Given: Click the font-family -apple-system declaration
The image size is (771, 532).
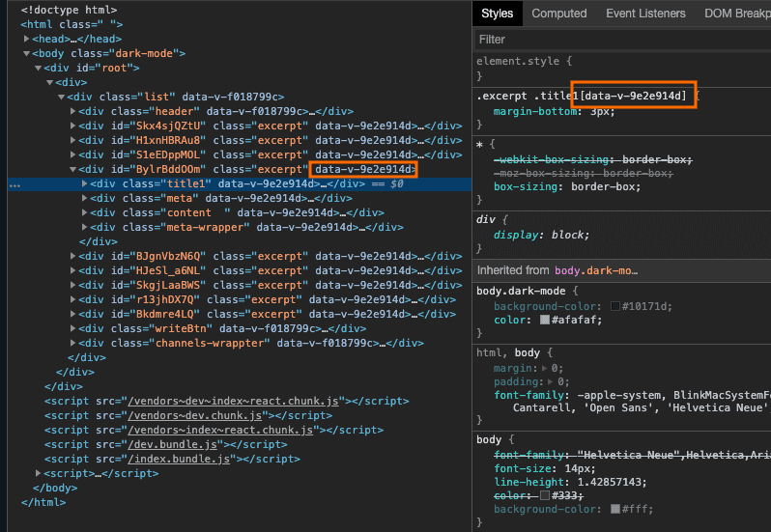Looking at the screenshot, I should [632, 402].
